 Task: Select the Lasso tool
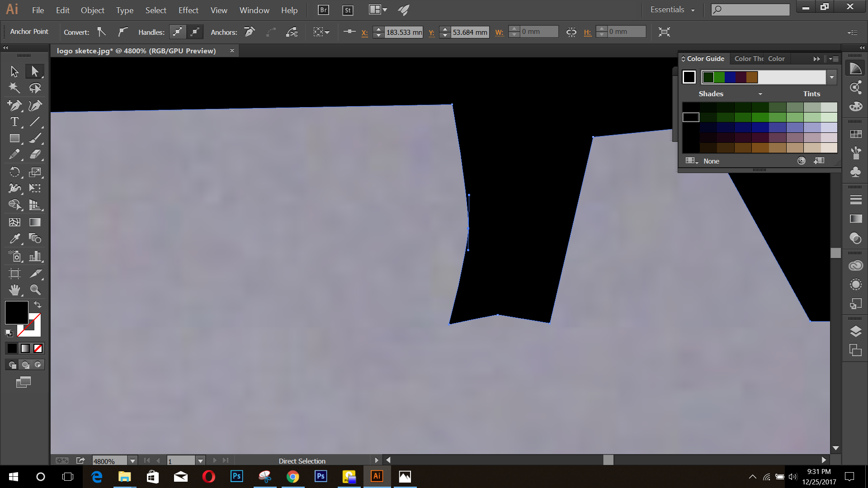point(35,88)
